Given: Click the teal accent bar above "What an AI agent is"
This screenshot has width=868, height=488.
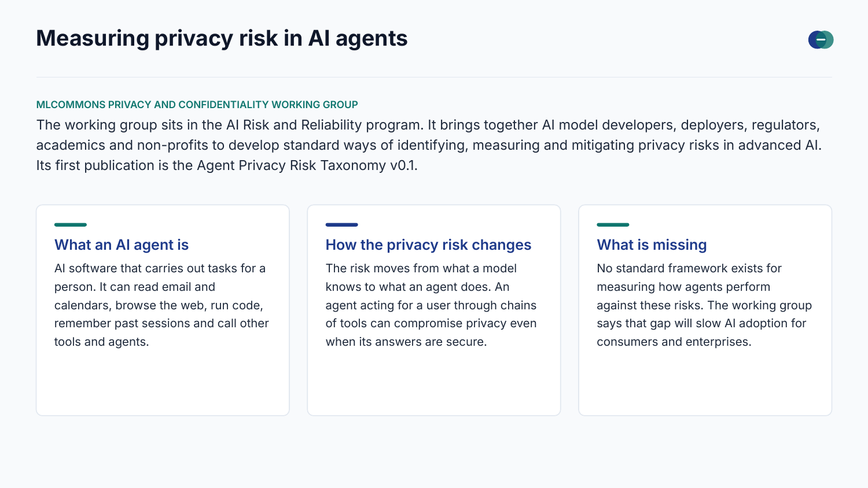Looking at the screenshot, I should (71, 224).
